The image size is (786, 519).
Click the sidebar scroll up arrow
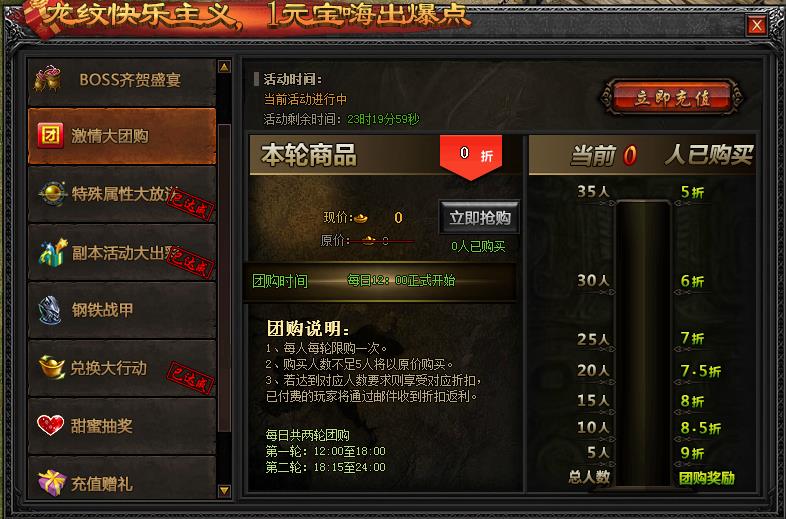click(x=224, y=67)
